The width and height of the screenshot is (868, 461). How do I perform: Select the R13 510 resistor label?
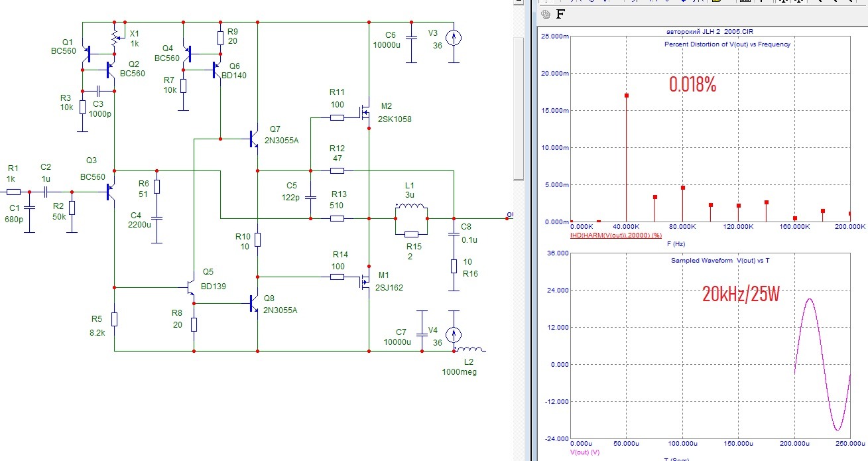[x=338, y=201]
